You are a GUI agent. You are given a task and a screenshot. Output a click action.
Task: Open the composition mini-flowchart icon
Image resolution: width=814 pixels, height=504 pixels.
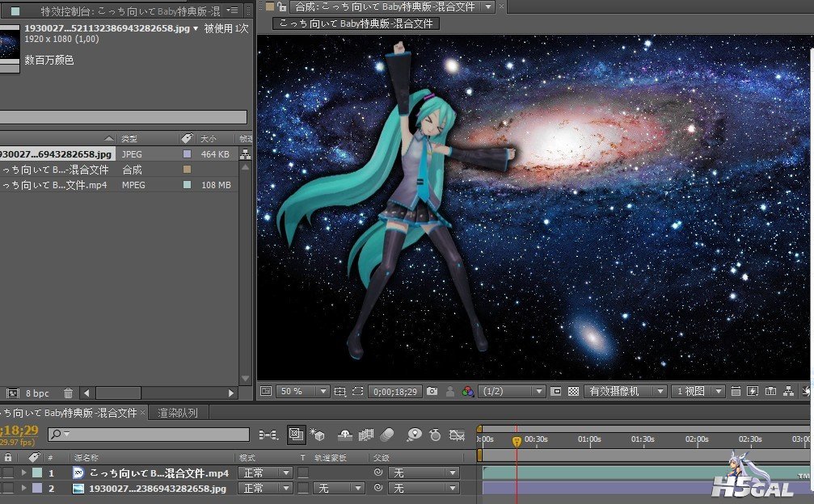click(x=268, y=435)
